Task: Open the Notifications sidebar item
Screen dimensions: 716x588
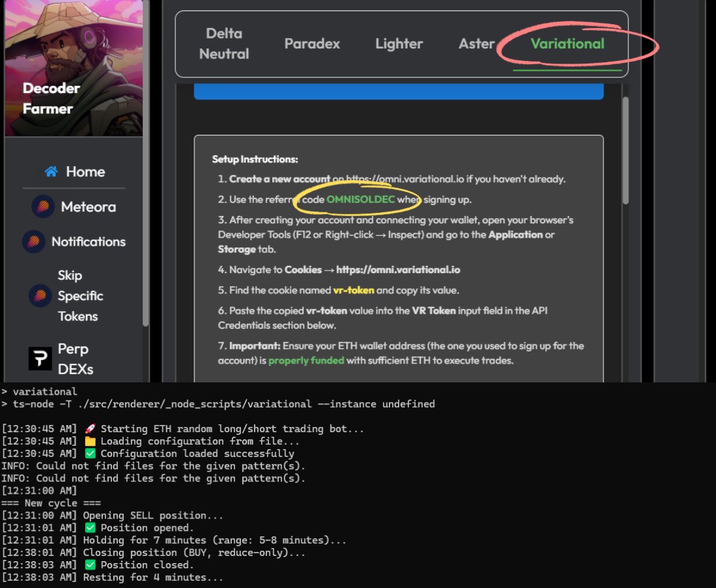Action: coord(74,241)
